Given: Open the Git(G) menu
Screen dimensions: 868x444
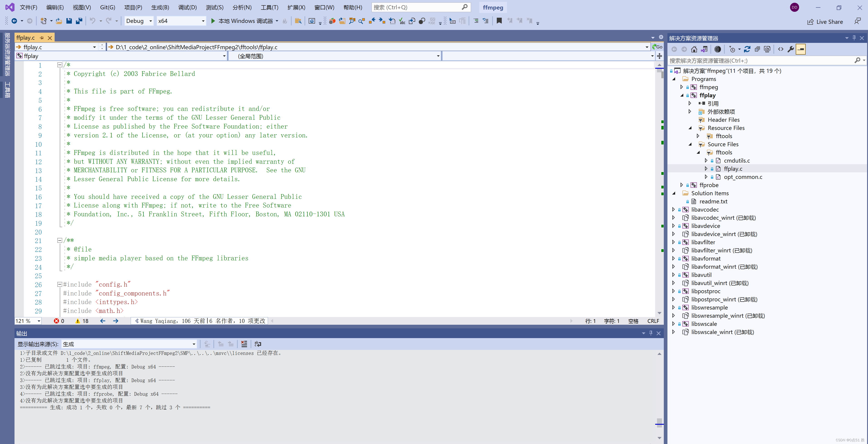Looking at the screenshot, I should [x=107, y=7].
